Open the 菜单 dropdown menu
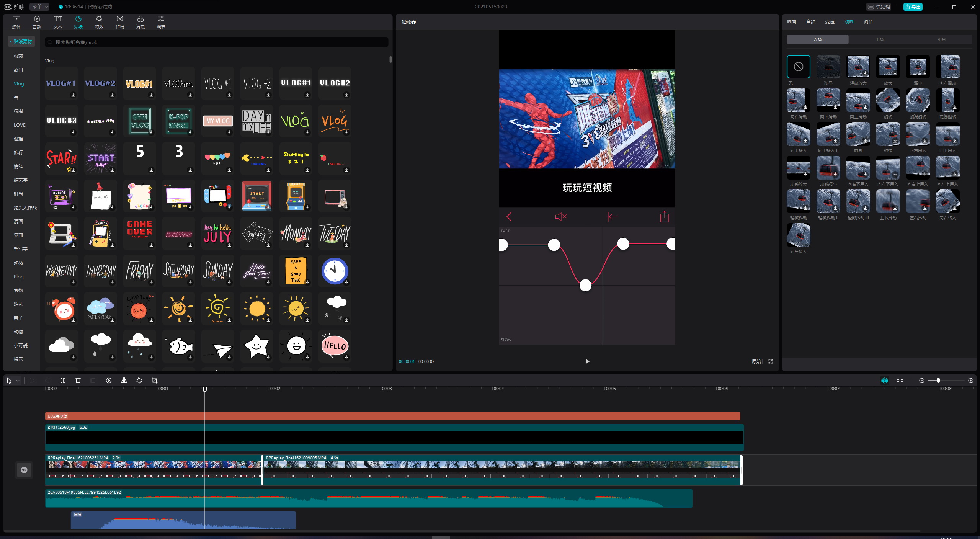 [40, 7]
